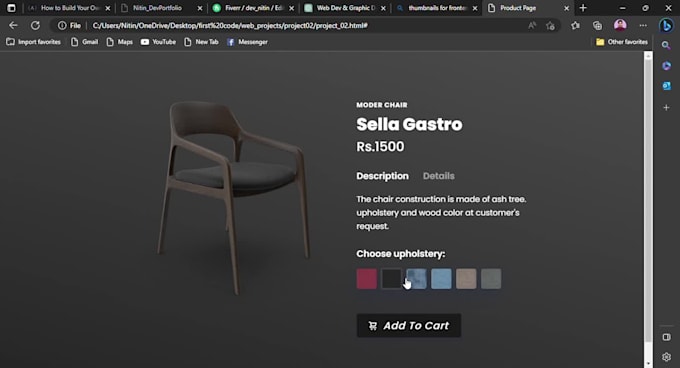Open the tab actions menu icon
The height and width of the screenshot is (368, 680).
11,8
